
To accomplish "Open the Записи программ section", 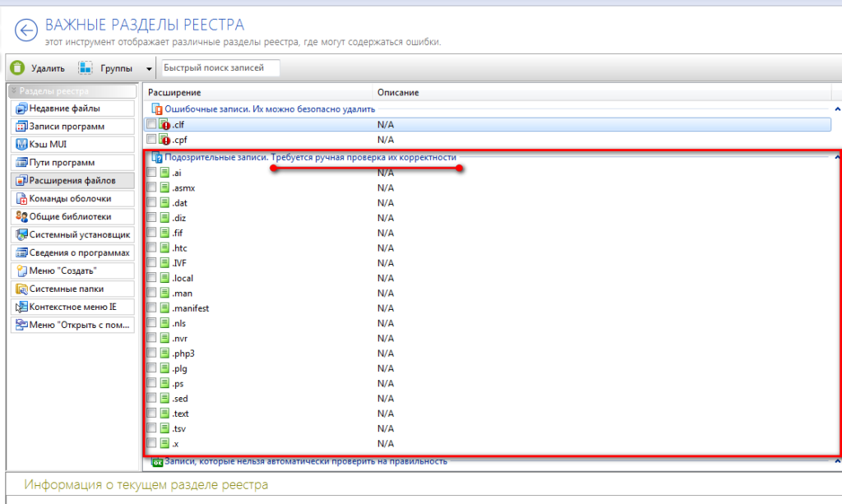I will click(70, 127).
